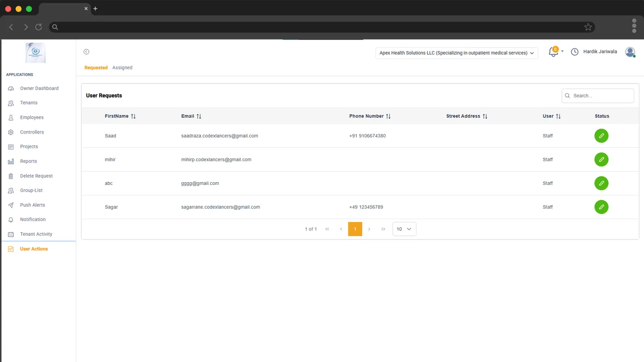Click the User Requests search field
644x362 pixels.
(x=598, y=96)
